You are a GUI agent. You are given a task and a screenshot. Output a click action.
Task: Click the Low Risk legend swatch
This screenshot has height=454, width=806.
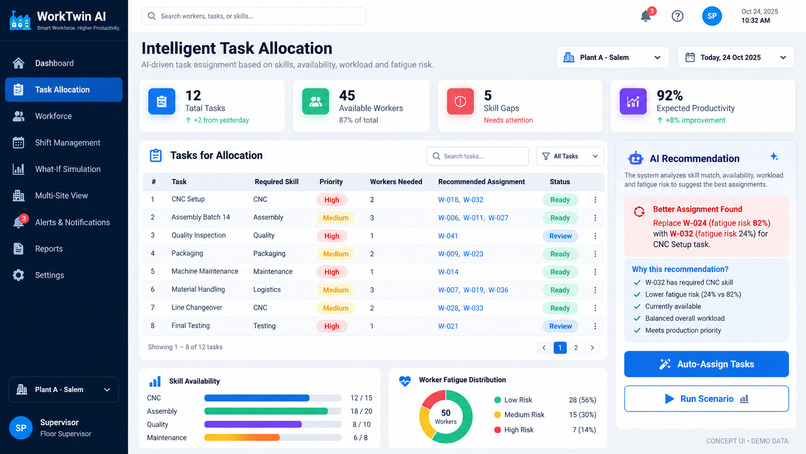497,400
